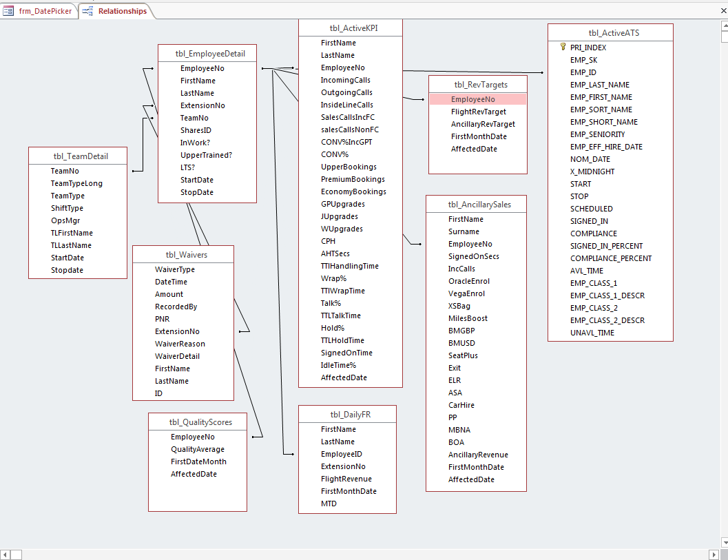Click the vertical scrollbar up arrow
The image size is (728, 560).
[725, 25]
